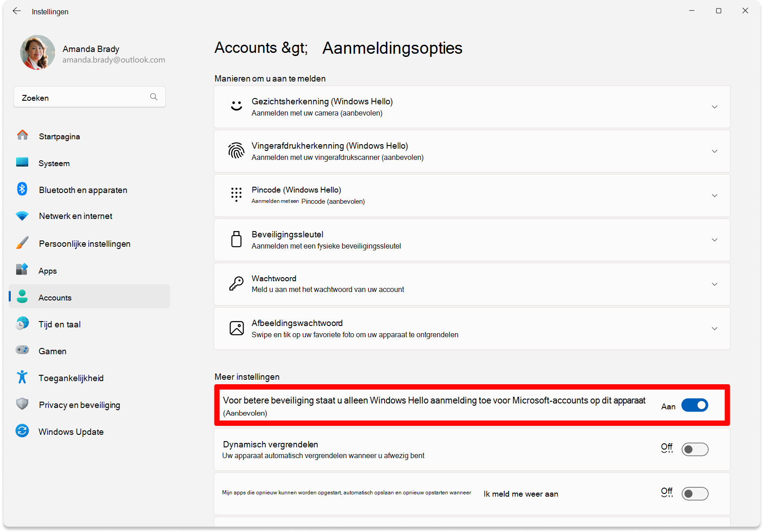This screenshot has height=532, width=763.
Task: Click 'Aanmelden met een fysieke beveiligingssleutel' text
Action: (326, 246)
